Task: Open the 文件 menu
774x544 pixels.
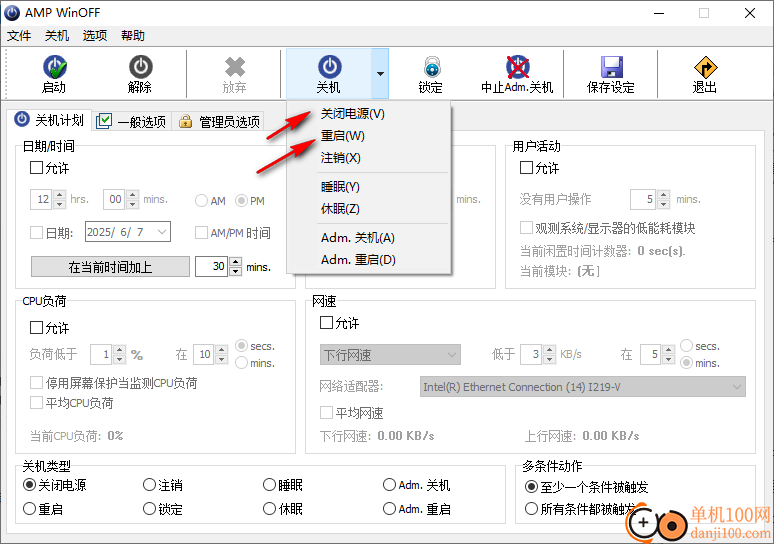Action: tap(19, 36)
